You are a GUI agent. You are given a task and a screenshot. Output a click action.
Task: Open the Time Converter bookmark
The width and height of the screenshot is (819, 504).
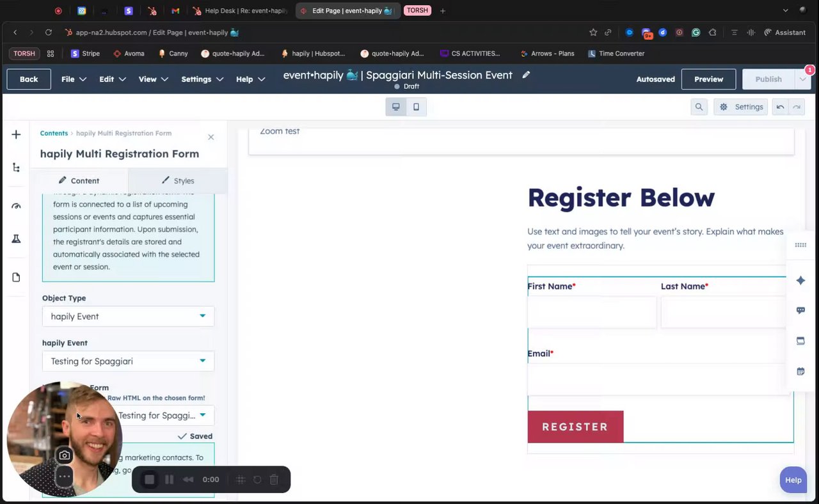coord(616,54)
